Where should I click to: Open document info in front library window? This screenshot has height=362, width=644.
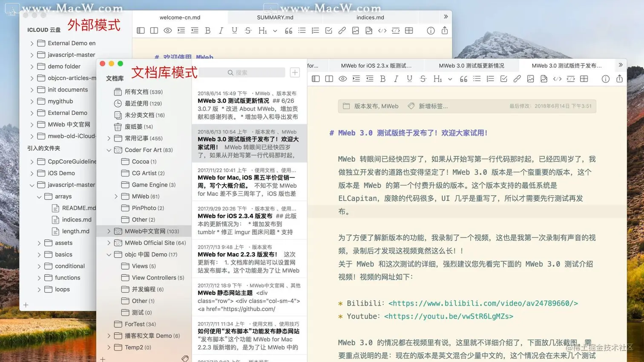(606, 79)
